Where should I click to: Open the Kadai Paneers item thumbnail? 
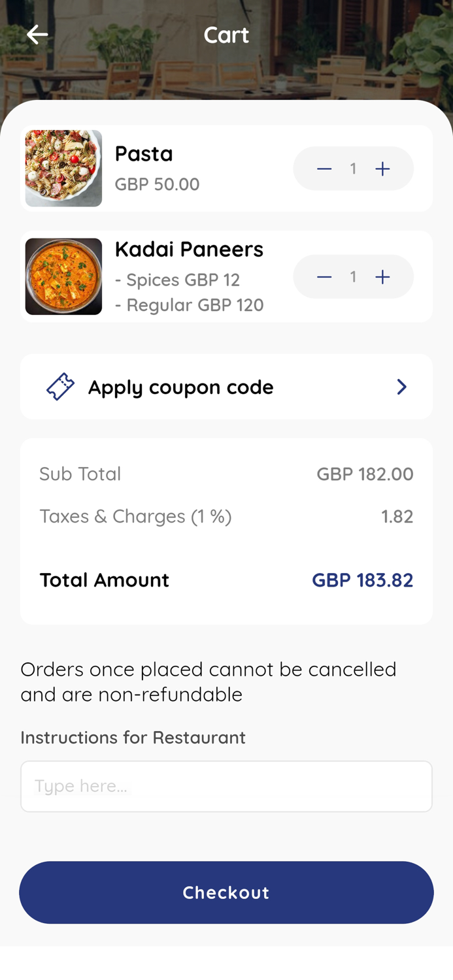pyautogui.click(x=63, y=276)
